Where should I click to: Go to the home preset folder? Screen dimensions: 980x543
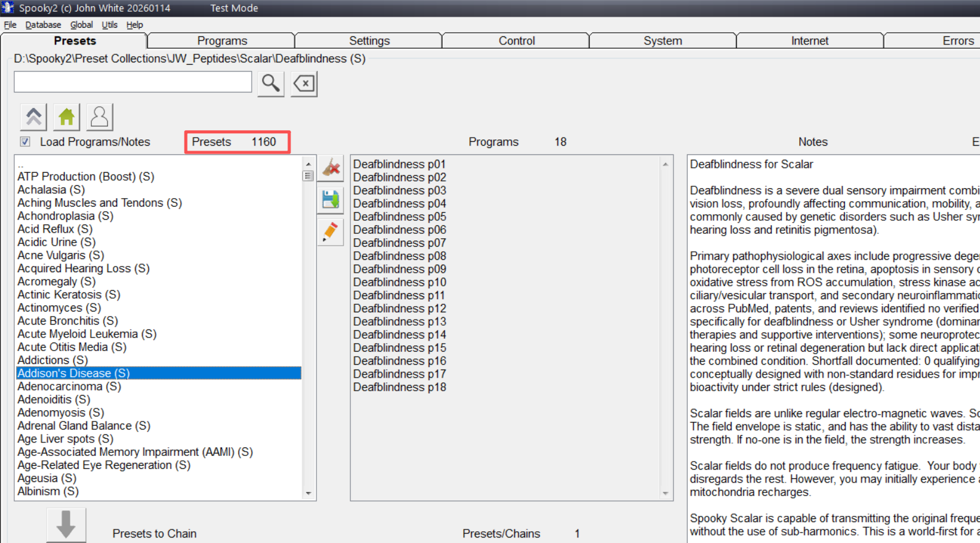click(67, 117)
